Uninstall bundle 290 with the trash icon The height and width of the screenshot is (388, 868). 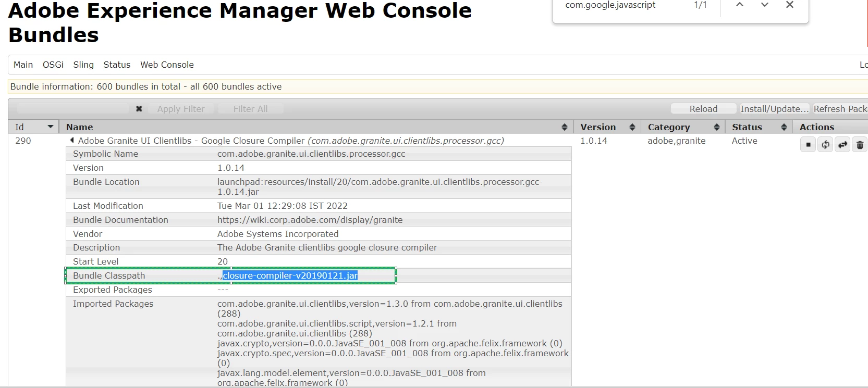click(x=860, y=145)
